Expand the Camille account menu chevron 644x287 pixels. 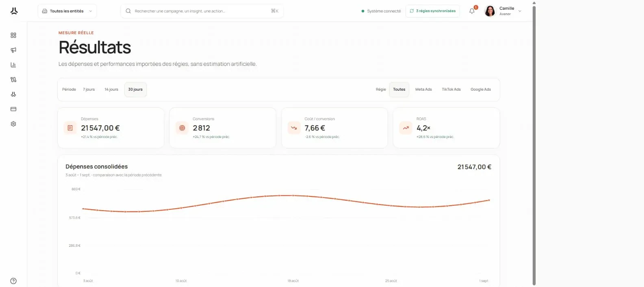point(520,11)
